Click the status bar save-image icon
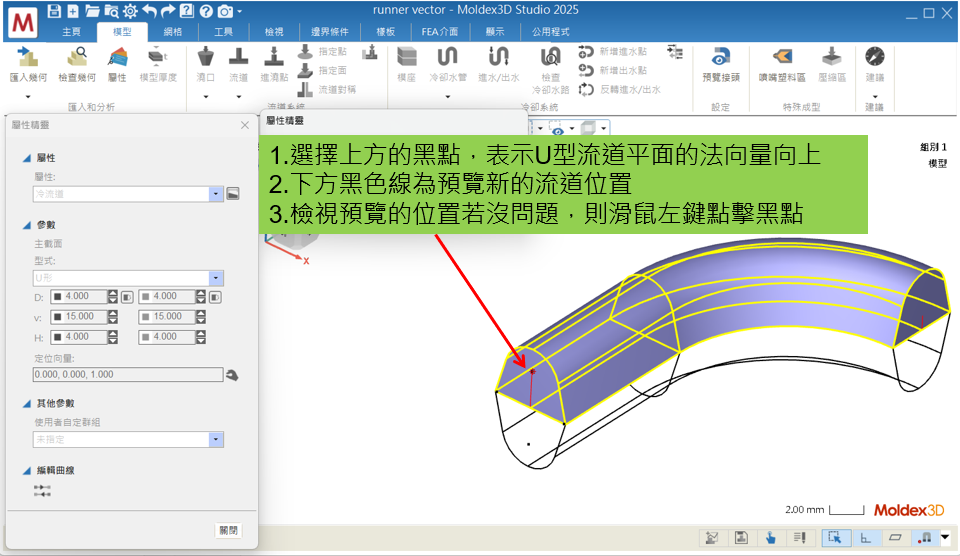The image size is (960, 556). coord(741,538)
